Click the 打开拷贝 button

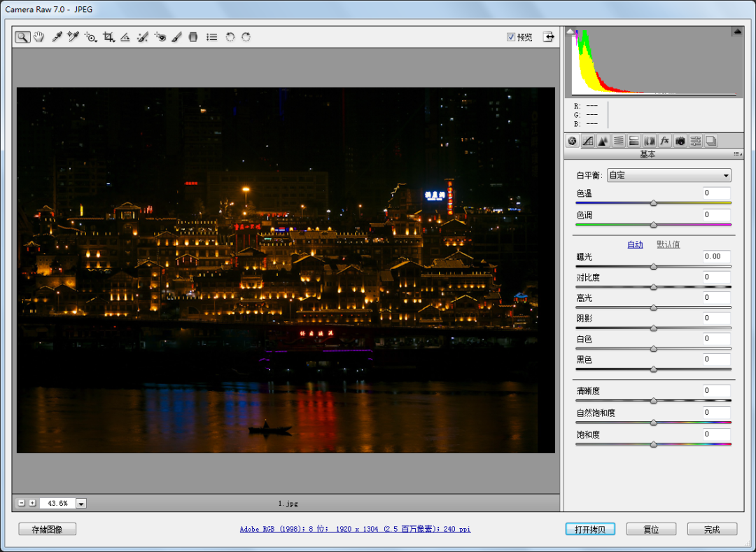(590, 530)
